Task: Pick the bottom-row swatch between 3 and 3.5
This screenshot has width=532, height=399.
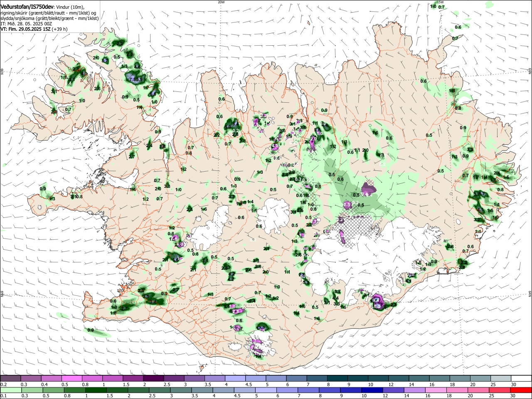Action: (181, 390)
